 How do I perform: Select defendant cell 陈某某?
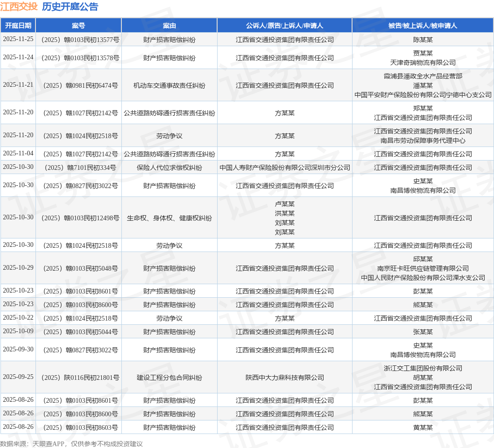pyautogui.click(x=423, y=40)
